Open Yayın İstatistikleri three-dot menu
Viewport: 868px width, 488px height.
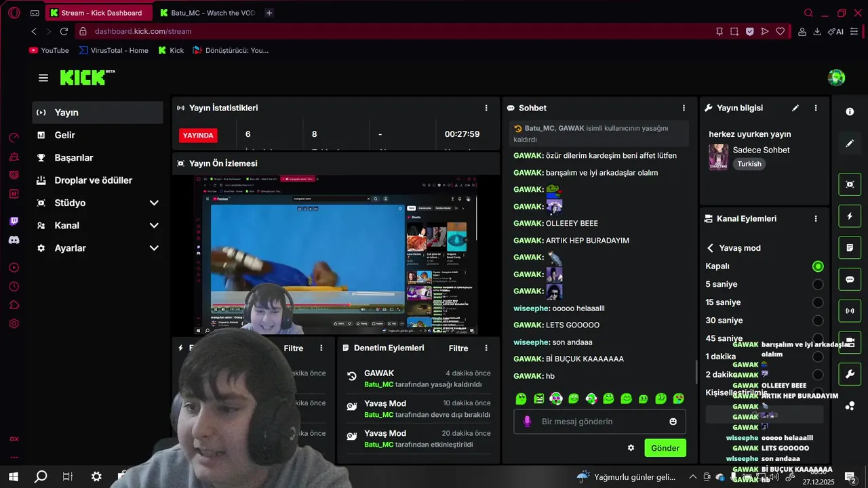tap(486, 108)
